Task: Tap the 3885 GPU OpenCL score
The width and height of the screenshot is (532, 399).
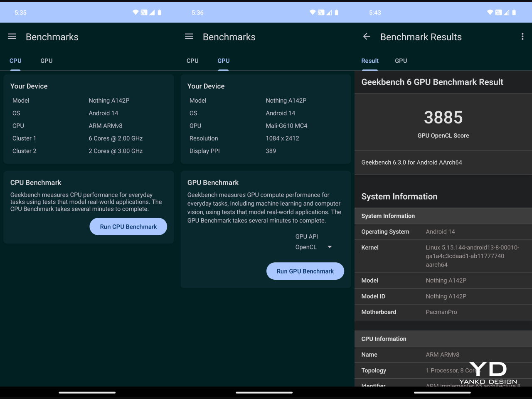Action: (x=443, y=118)
